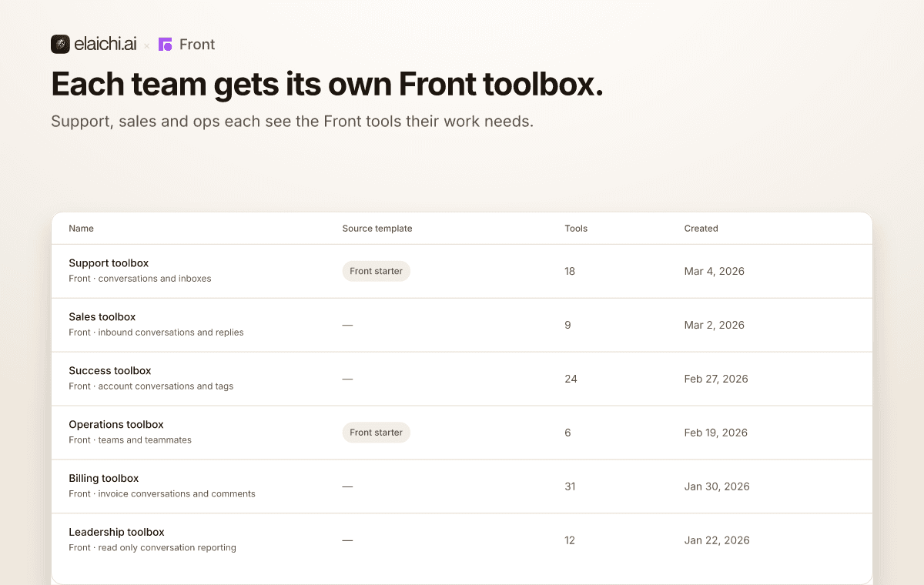This screenshot has height=585, width=924.
Task: Click the Jan 30, 2026 created date
Action: [x=717, y=486]
